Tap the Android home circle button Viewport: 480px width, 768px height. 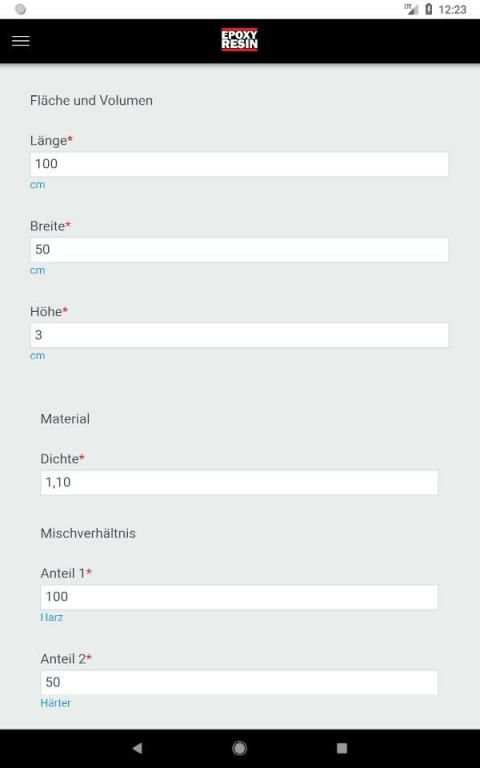pyautogui.click(x=240, y=748)
